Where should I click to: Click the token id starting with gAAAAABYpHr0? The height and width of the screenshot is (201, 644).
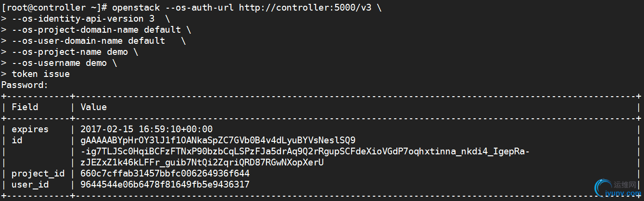(x=218, y=140)
